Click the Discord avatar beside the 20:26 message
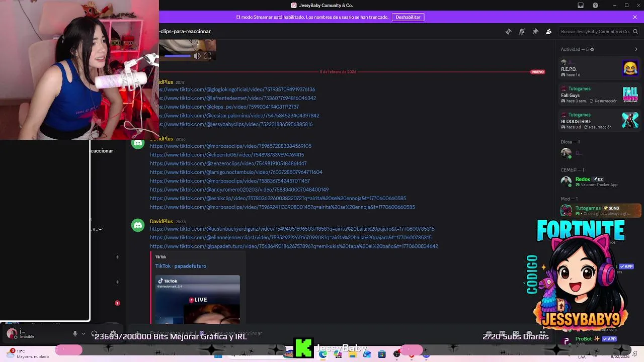This screenshot has height=362, width=644. point(138,143)
